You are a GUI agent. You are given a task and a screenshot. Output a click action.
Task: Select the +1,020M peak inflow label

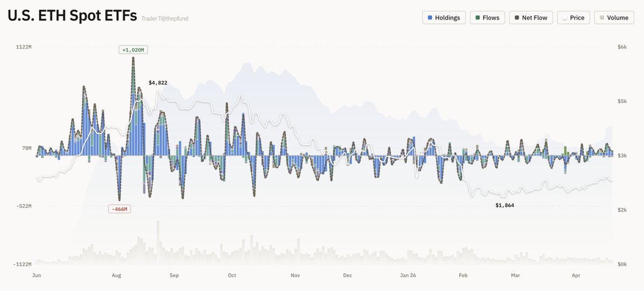click(133, 50)
